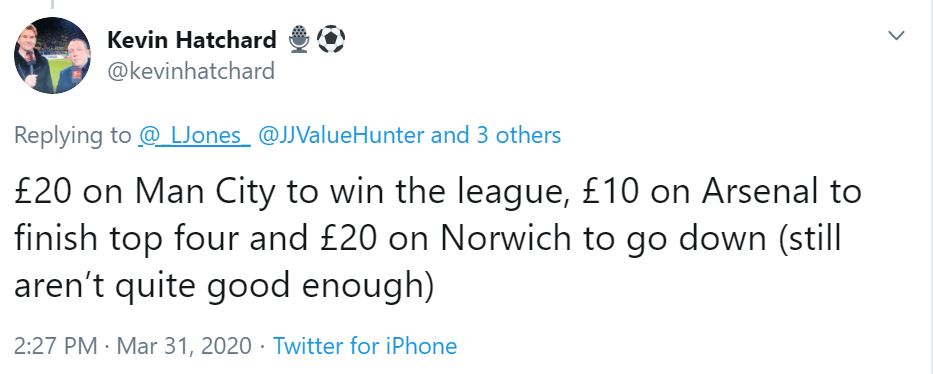
Task: Click the soccer ball emoji beside the name
Action: (x=330, y=39)
